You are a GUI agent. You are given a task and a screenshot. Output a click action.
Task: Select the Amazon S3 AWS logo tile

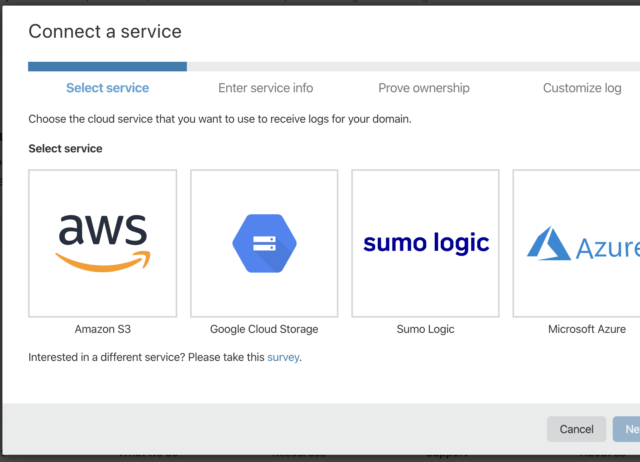(102, 243)
